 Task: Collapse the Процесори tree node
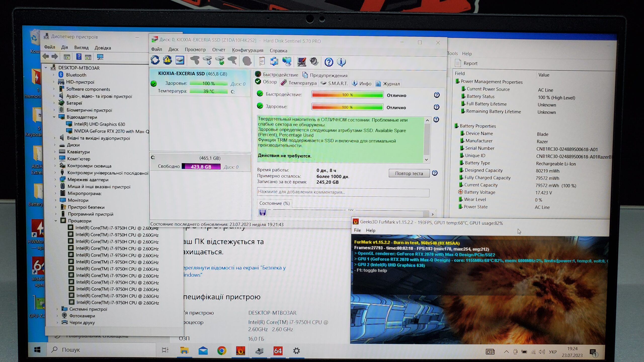pyautogui.click(x=56, y=221)
